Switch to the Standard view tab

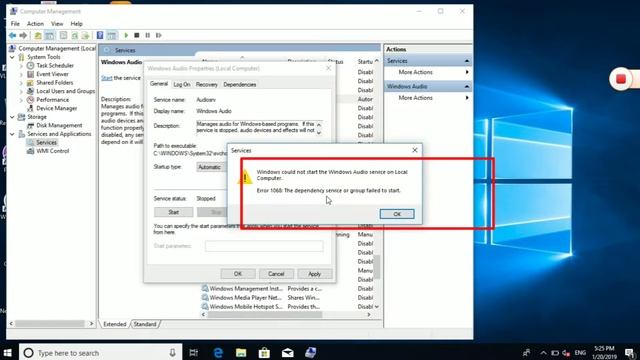[x=145, y=324]
